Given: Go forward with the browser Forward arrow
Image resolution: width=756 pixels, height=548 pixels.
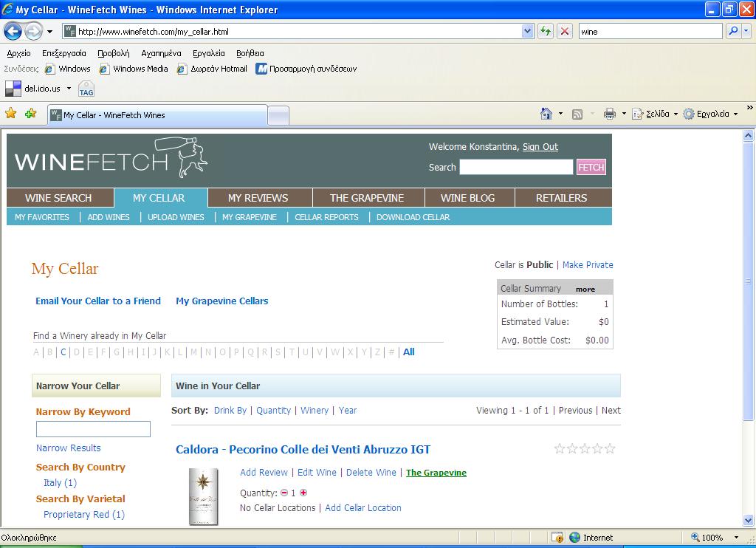Looking at the screenshot, I should tap(33, 32).
